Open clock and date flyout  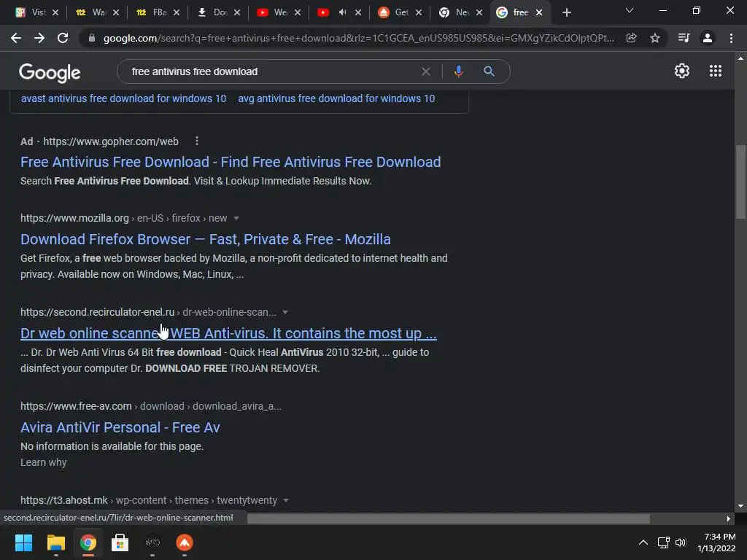(x=716, y=542)
